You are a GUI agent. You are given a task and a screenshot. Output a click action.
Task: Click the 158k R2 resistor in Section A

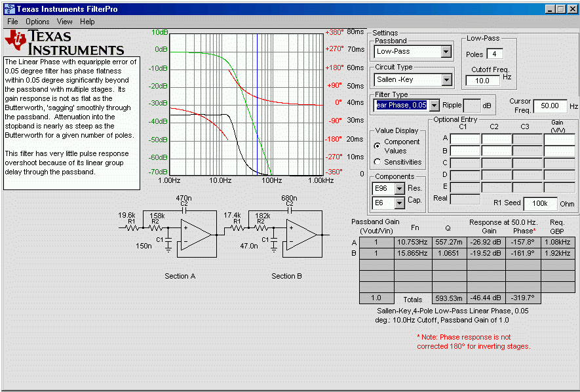(155, 228)
